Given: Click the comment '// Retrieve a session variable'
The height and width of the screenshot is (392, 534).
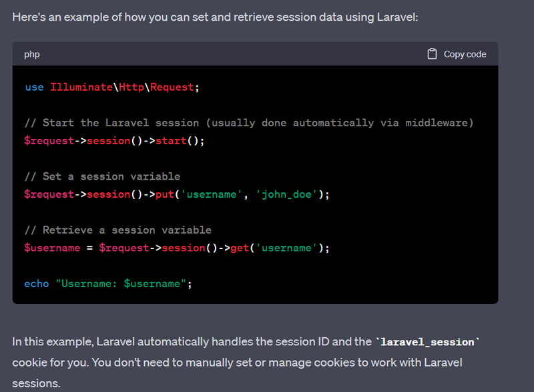Looking at the screenshot, I should point(118,230).
